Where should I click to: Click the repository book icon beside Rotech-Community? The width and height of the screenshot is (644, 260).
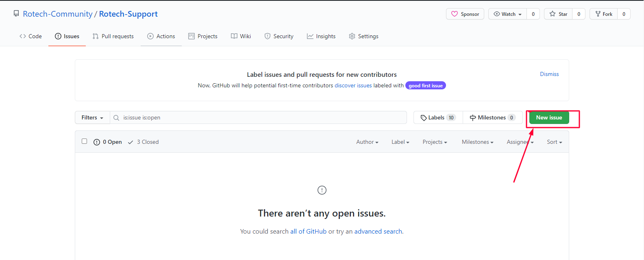coord(16,14)
